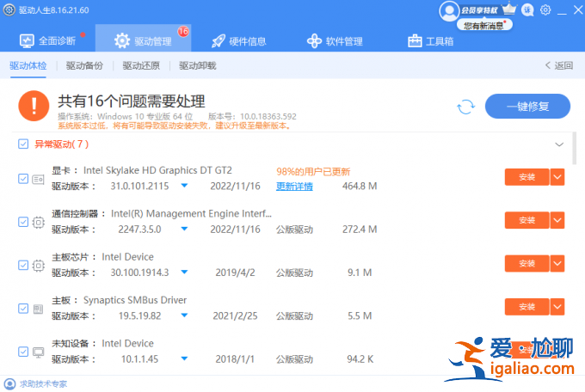Viewport: 585px width, 392px height.
Task: Open version dropdown for 2247.3.5.0
Action: pos(184,229)
